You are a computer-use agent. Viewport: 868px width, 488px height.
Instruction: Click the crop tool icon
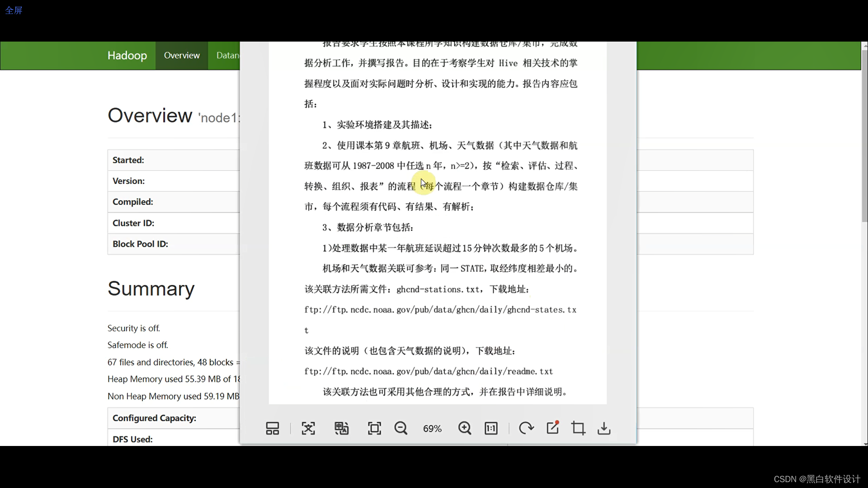(x=578, y=428)
